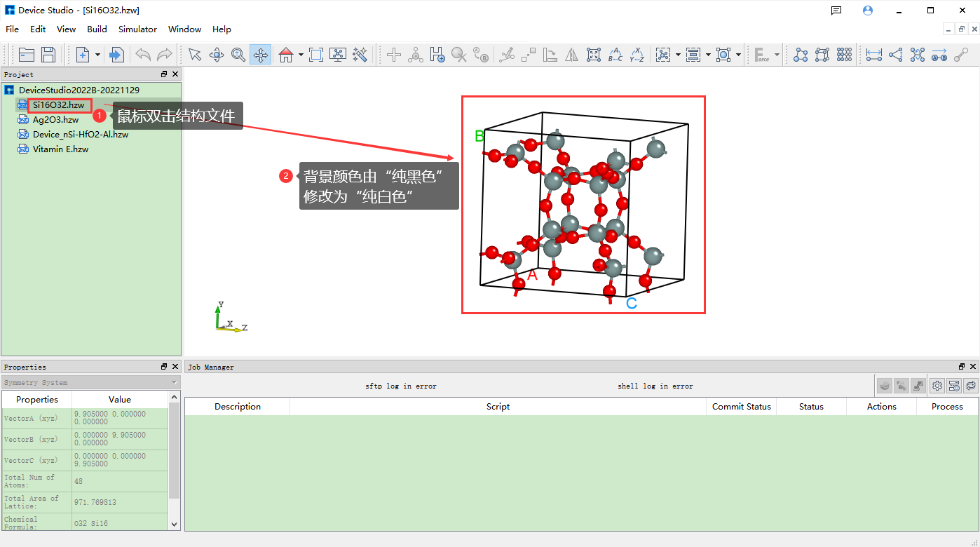The image size is (980, 547).
Task: Open the Simulator menu
Action: click(137, 29)
